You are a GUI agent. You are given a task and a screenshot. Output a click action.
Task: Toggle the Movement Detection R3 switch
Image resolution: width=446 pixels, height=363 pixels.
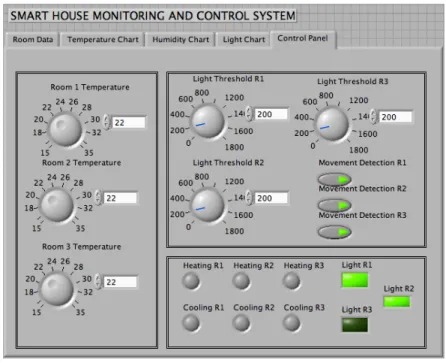[334, 232]
